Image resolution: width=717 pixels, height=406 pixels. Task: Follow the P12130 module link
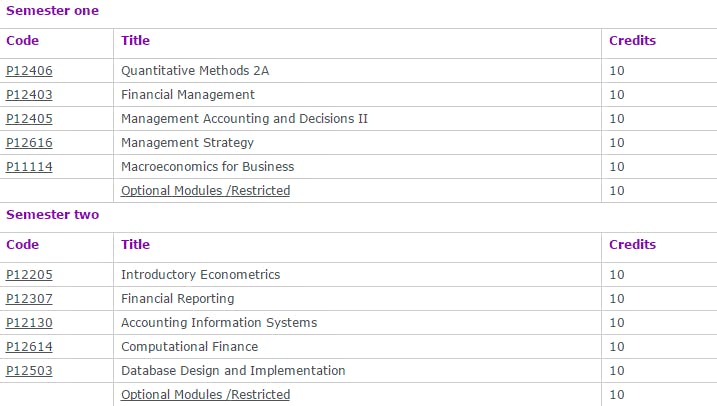pos(29,323)
